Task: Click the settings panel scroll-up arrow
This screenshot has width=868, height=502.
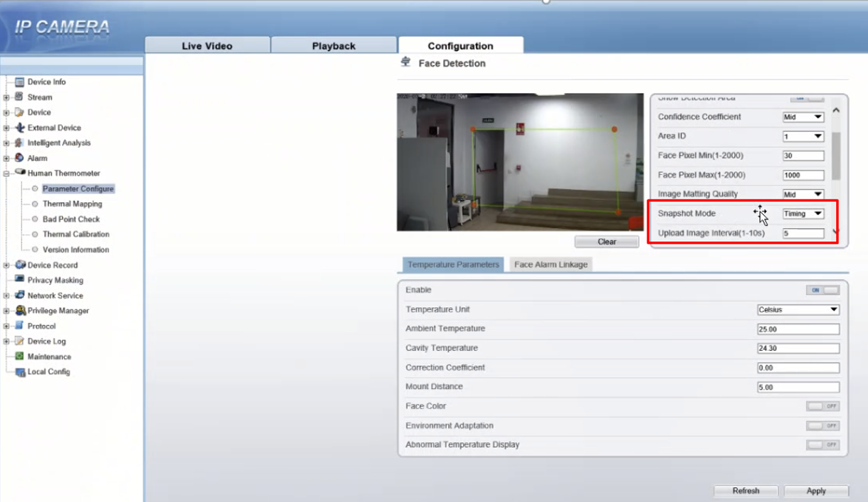Action: pyautogui.click(x=836, y=110)
